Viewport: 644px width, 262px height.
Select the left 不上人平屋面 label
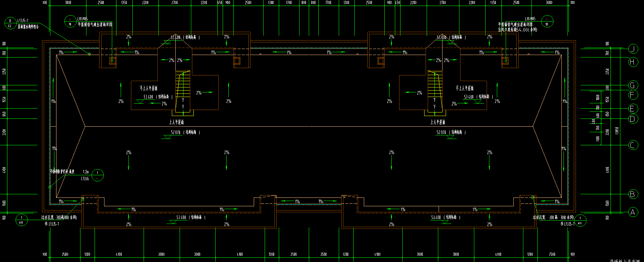149,88
